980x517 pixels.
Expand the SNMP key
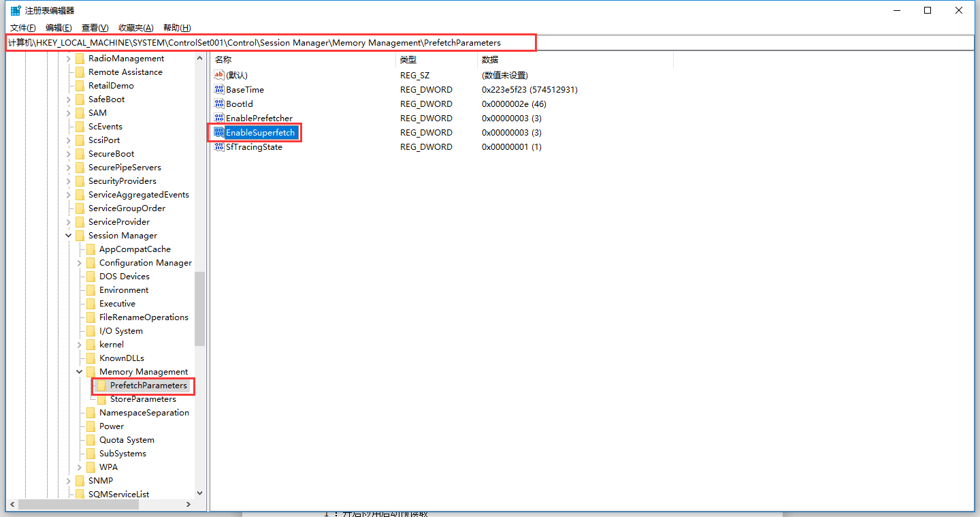tap(69, 481)
